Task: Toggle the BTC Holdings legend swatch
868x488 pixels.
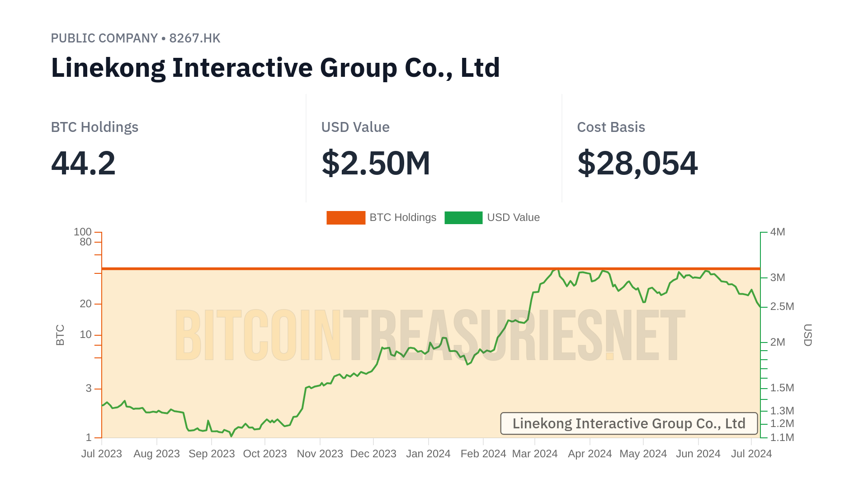Action: [345, 218]
